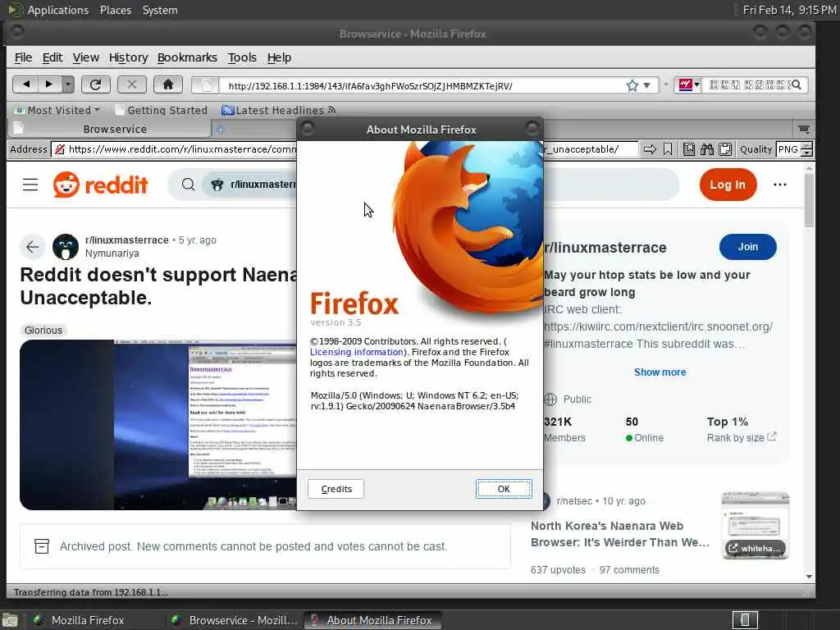This screenshot has width=840, height=630.
Task: Click the Browservice bookmarks page icon
Action: pos(689,149)
